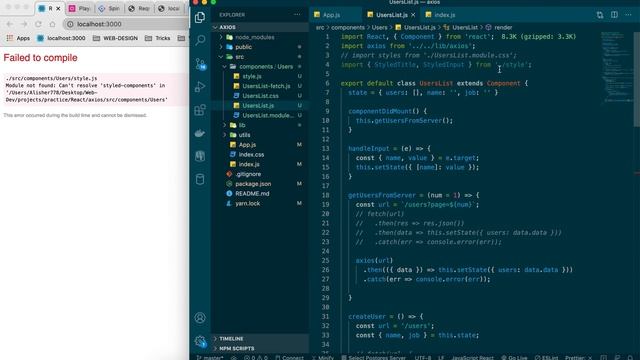The width and height of the screenshot is (640, 360).
Task: Click the Explorer more actions ellipsis
Action: [x=297, y=15]
